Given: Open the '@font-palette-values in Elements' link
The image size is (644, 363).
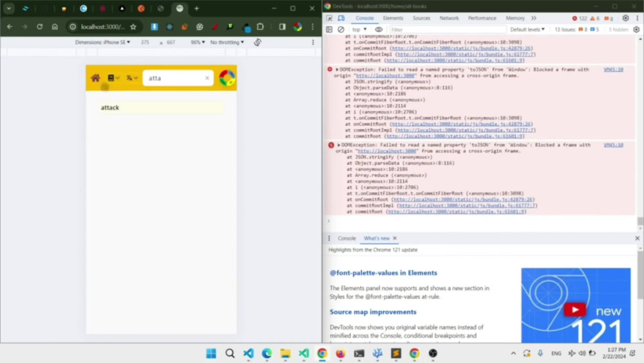Looking at the screenshot, I should pyautogui.click(x=383, y=273).
